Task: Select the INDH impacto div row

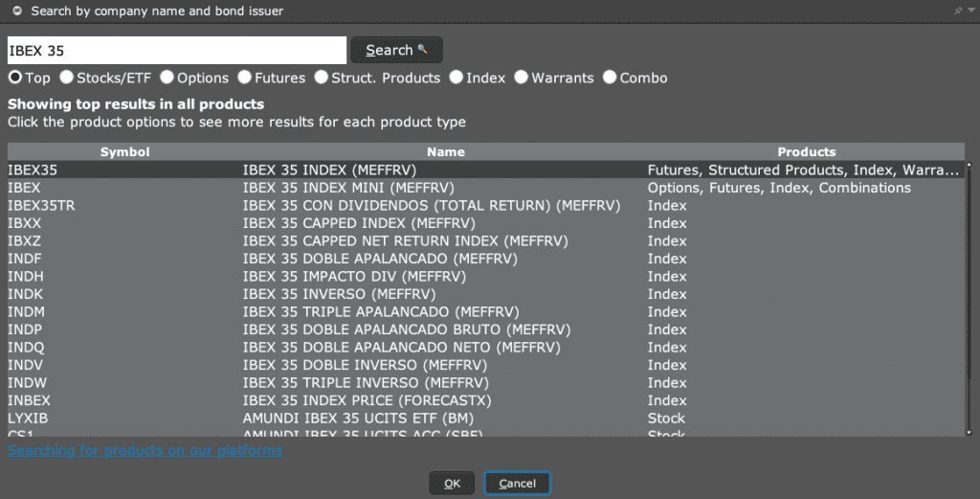Action: click(x=486, y=277)
